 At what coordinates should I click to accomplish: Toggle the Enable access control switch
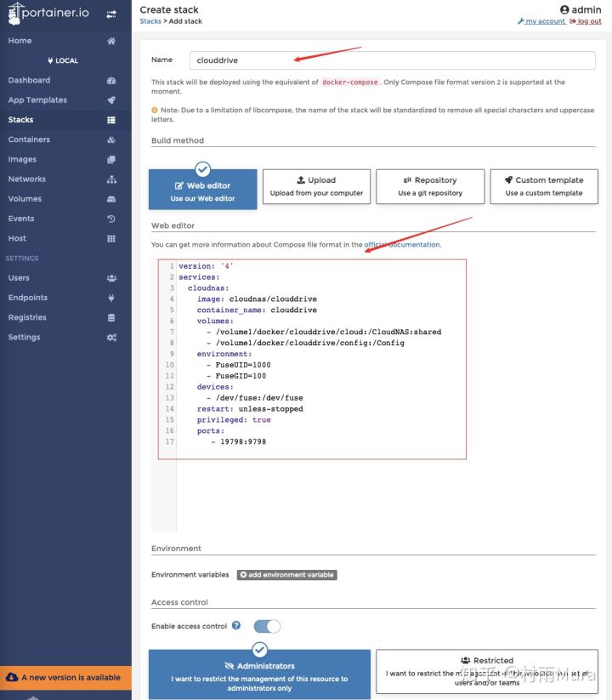(266, 626)
